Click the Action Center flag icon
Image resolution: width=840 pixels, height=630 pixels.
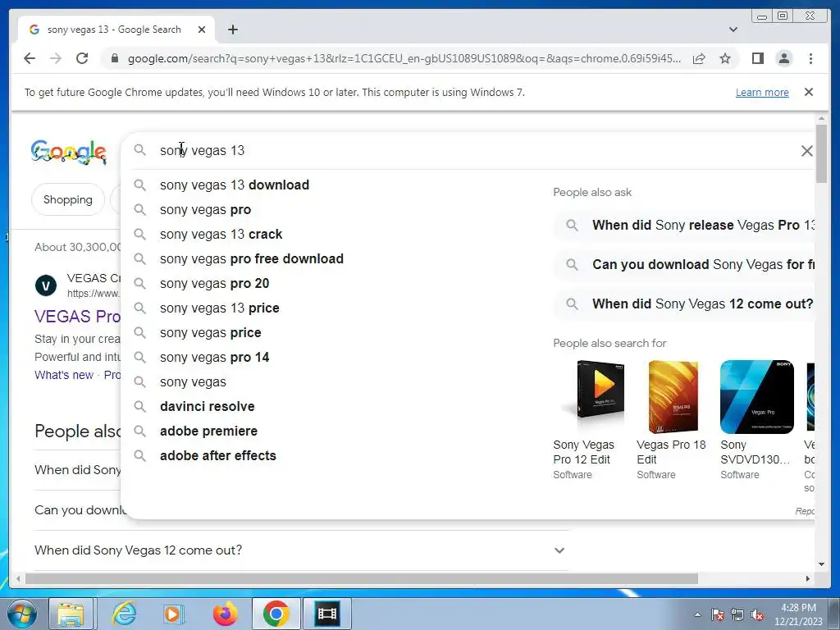(x=718, y=614)
